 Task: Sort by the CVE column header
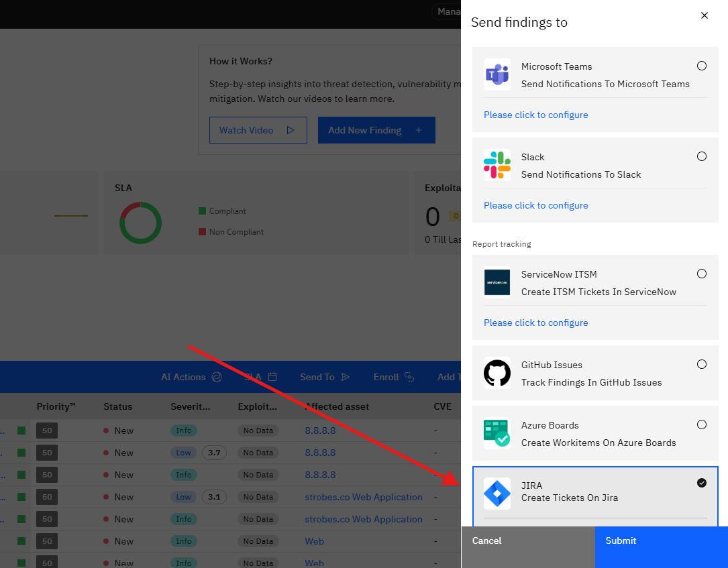pyautogui.click(x=442, y=406)
